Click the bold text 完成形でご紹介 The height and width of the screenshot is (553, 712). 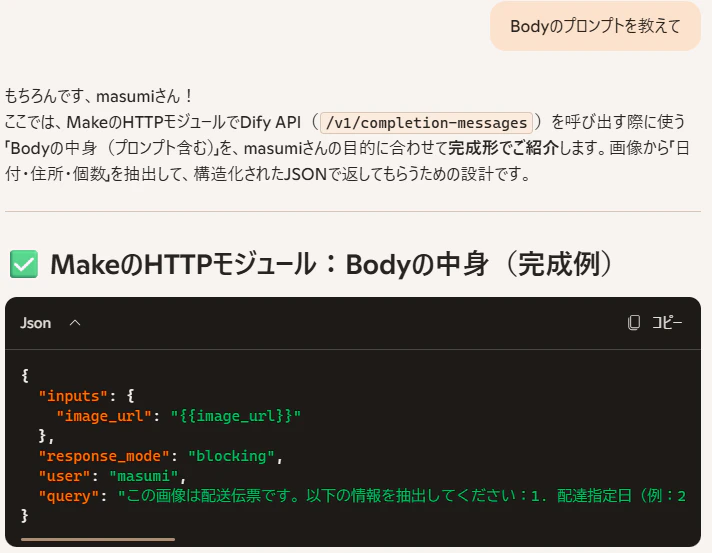click(504, 148)
